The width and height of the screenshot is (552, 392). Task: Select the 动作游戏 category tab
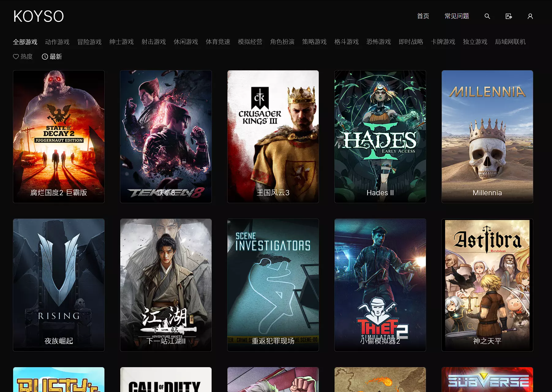(57, 42)
